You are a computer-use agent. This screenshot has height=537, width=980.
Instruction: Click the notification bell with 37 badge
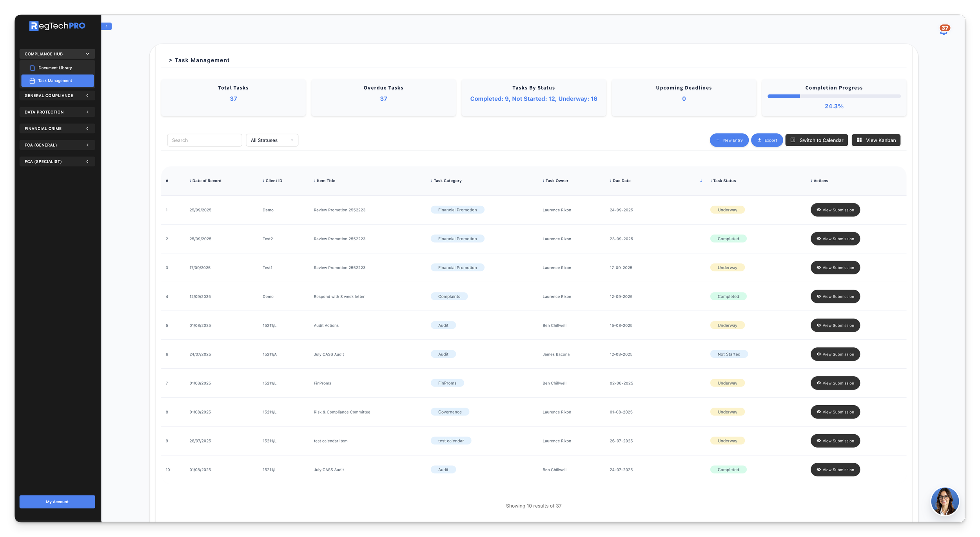pos(944,29)
